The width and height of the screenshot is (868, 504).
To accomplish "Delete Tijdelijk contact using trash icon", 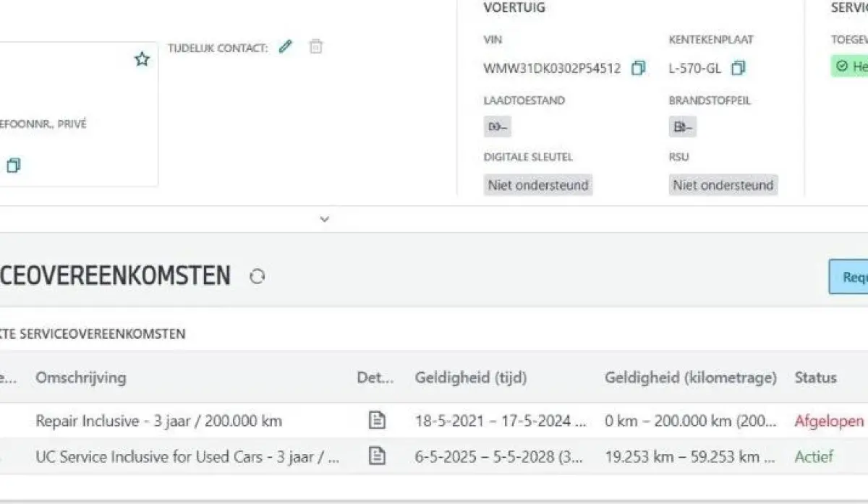I will coord(315,47).
